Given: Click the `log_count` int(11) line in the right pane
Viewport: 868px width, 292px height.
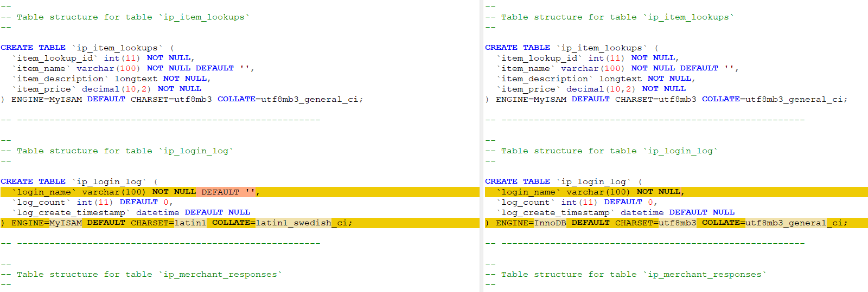Looking at the screenshot, I should tap(577, 202).
